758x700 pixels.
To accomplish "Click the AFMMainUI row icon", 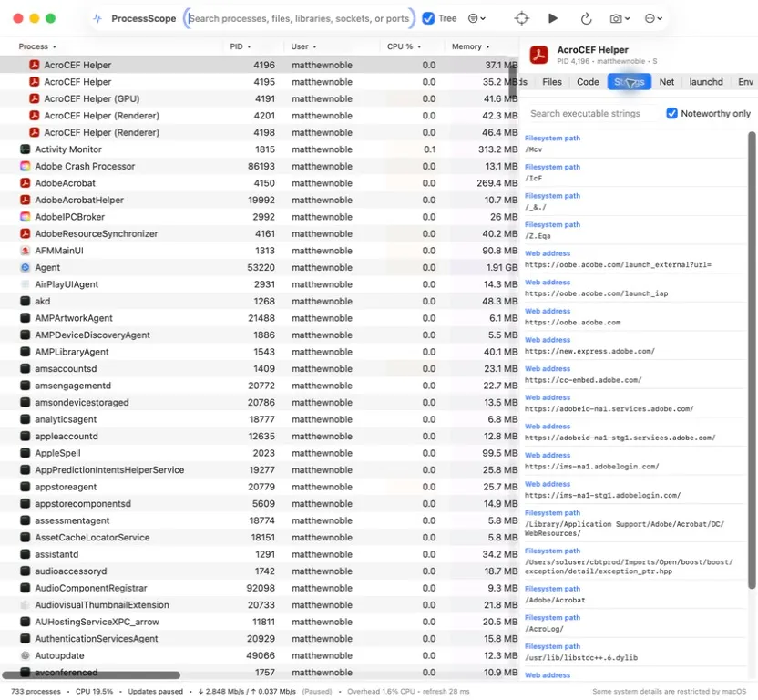I will point(26,251).
